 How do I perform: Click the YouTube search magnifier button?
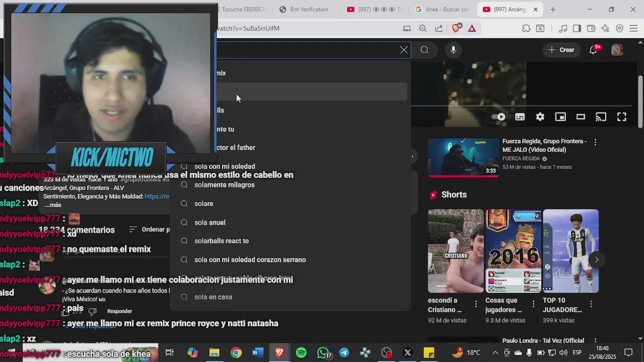[425, 50]
